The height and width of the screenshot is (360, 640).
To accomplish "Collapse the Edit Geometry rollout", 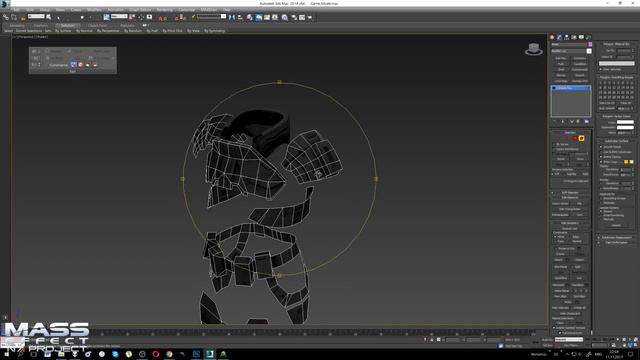I will point(570,223).
